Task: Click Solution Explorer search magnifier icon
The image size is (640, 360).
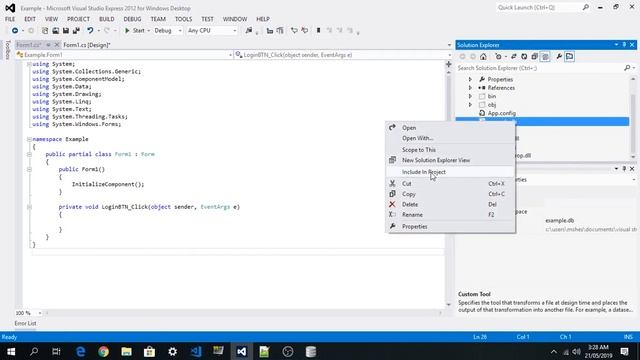Action: (x=627, y=68)
